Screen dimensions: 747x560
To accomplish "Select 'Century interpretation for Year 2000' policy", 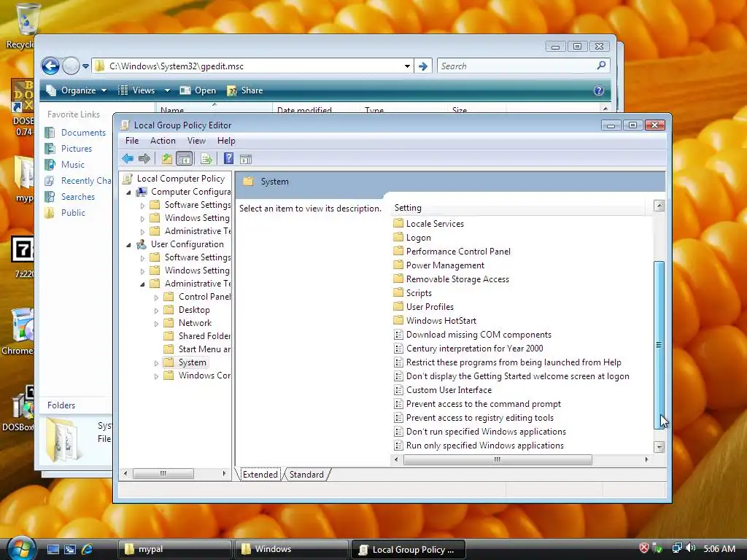I will point(469,348).
